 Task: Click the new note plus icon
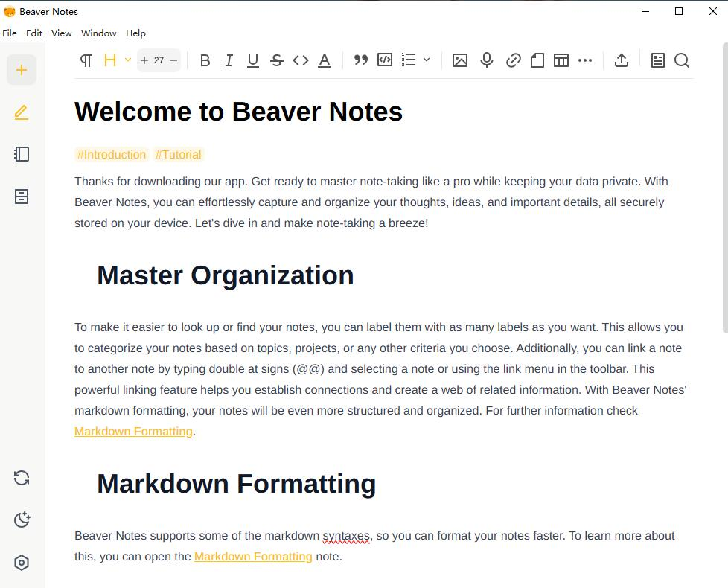point(22,70)
